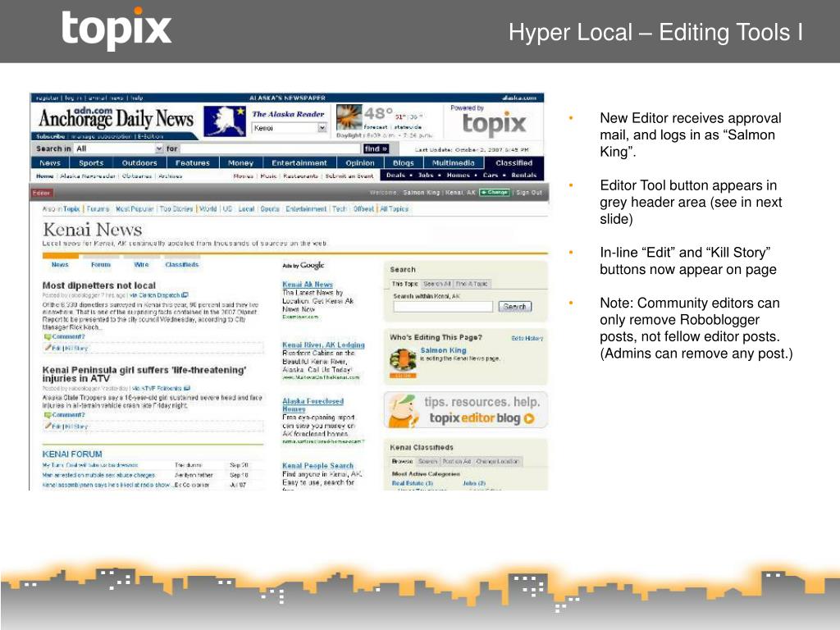Open the Alaska Reader Kenai dropdown

pyautogui.click(x=290, y=128)
